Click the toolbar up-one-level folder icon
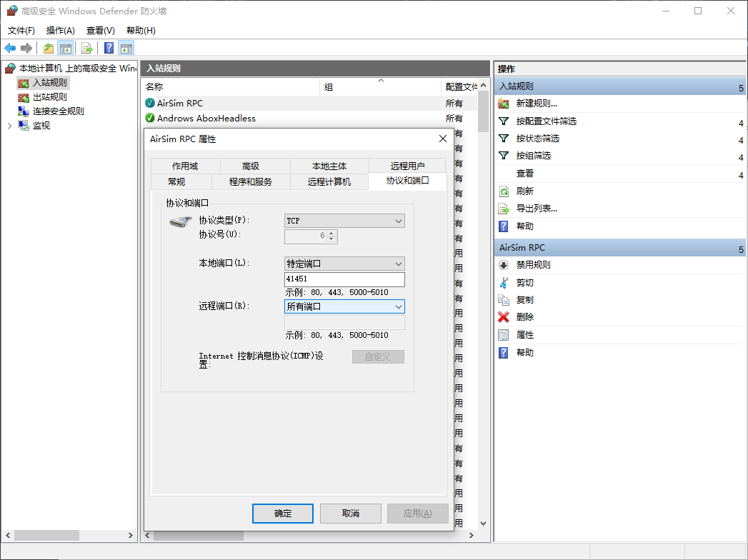This screenshot has height=560, width=748. (x=48, y=48)
